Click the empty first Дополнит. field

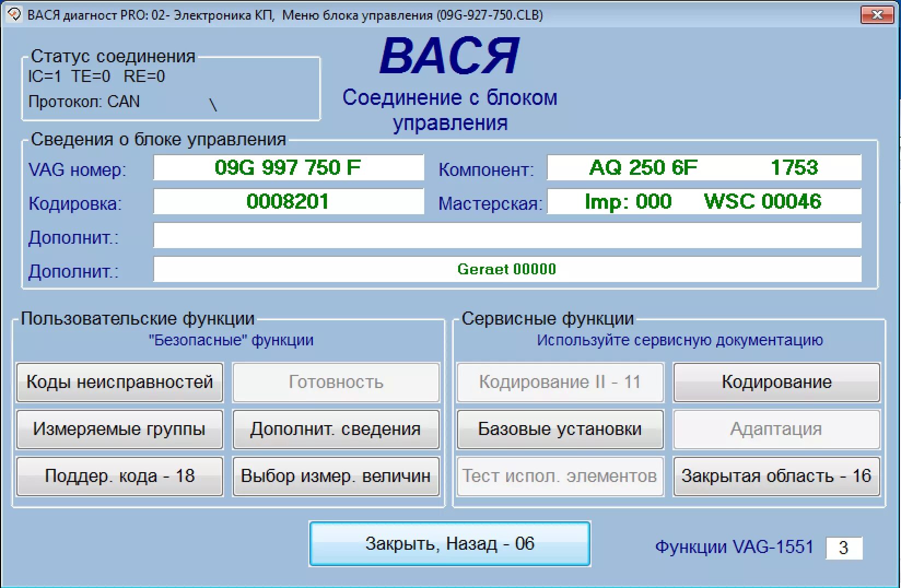click(507, 236)
